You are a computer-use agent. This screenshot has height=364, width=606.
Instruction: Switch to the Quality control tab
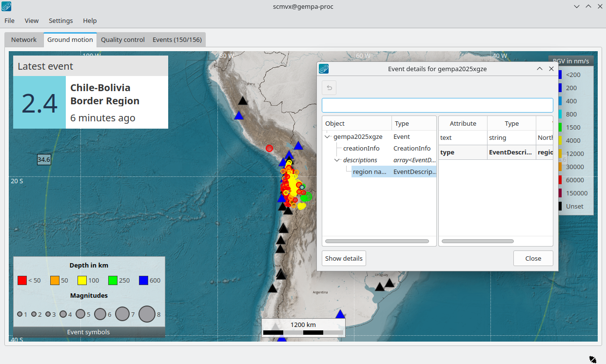coord(123,40)
